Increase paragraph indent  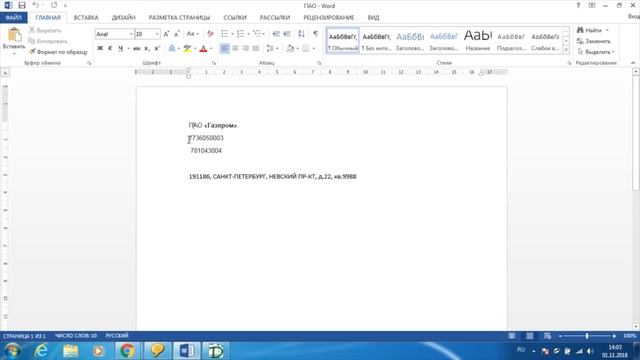tap(287, 34)
